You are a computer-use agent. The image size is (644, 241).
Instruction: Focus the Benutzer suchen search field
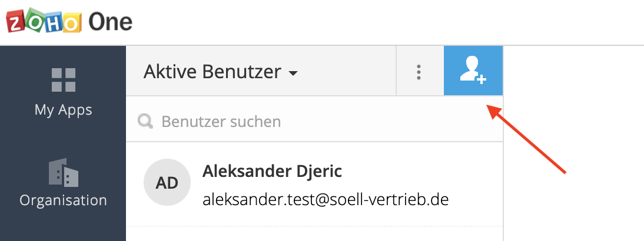tap(318, 121)
